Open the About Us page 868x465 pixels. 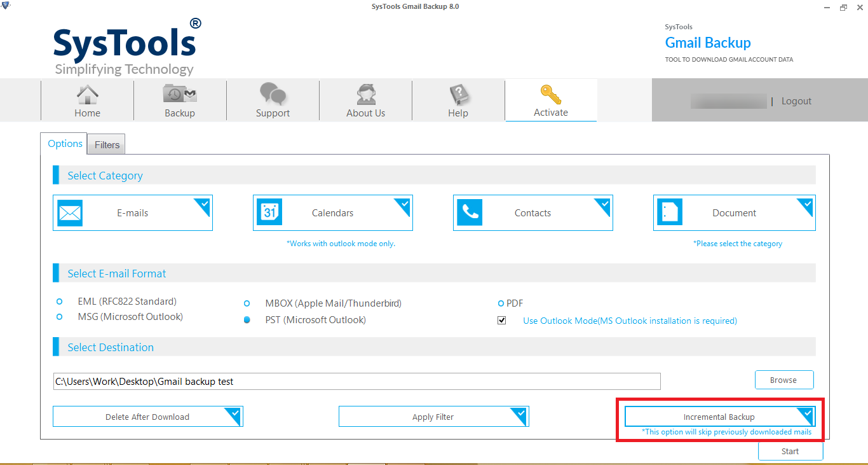(365, 101)
